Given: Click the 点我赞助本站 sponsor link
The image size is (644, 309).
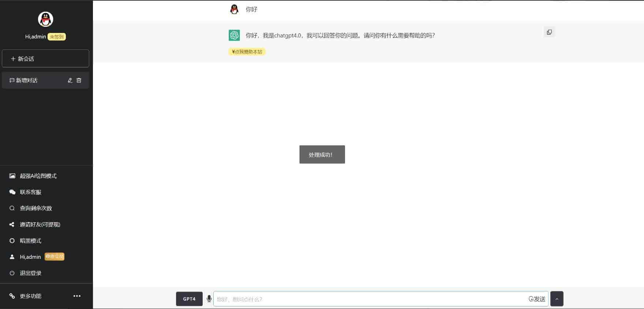Looking at the screenshot, I should click(247, 52).
